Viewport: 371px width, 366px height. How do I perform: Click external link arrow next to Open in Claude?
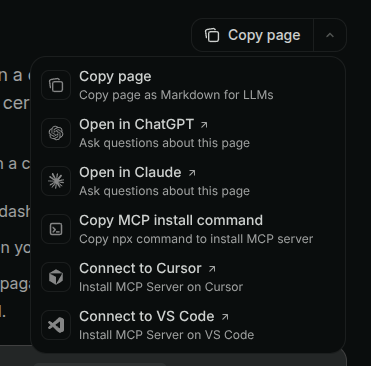click(192, 173)
